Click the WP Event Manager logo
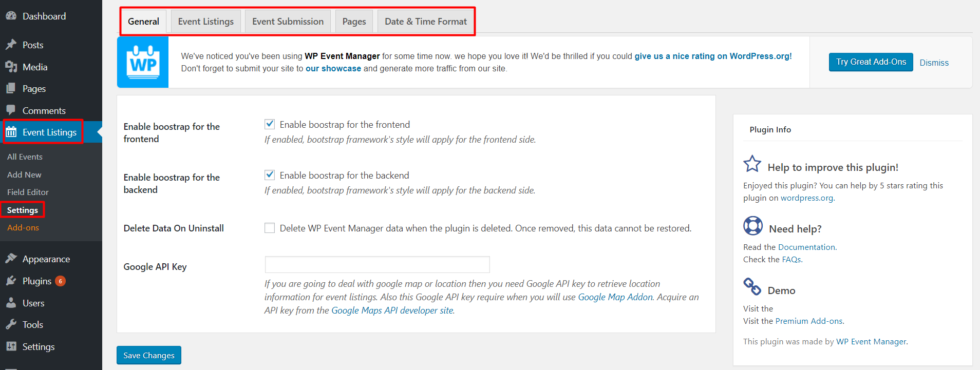Image resolution: width=980 pixels, height=370 pixels. click(143, 62)
